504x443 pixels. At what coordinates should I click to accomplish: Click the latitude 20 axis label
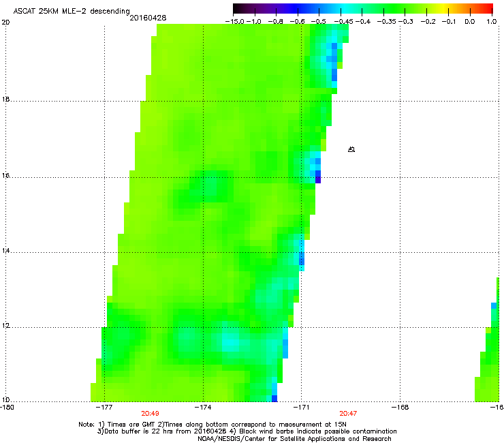[5, 22]
